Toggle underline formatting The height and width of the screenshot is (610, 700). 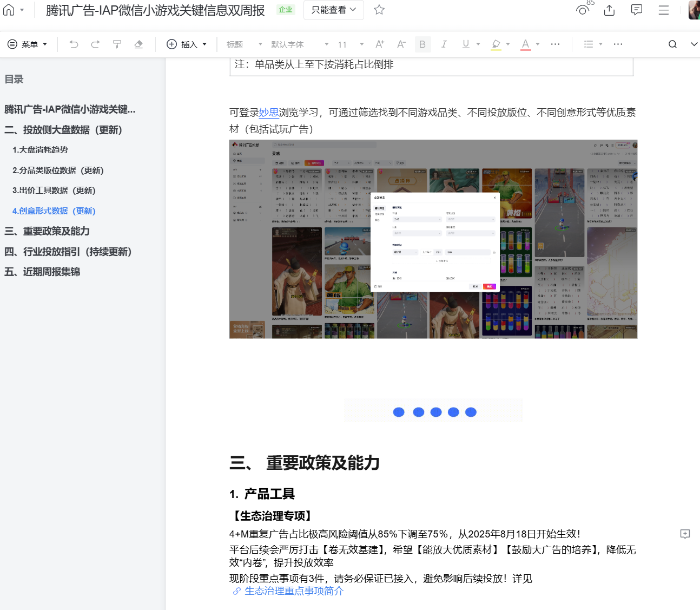tap(466, 44)
